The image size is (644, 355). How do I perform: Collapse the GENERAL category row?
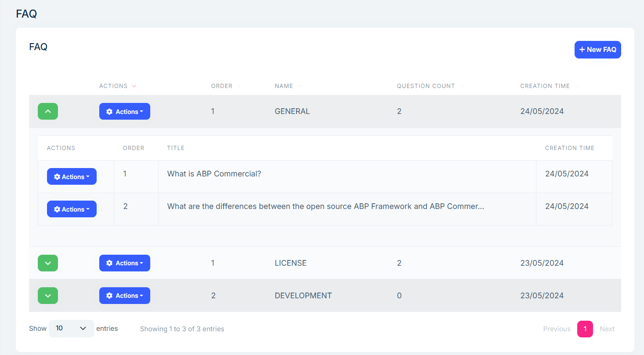click(47, 111)
